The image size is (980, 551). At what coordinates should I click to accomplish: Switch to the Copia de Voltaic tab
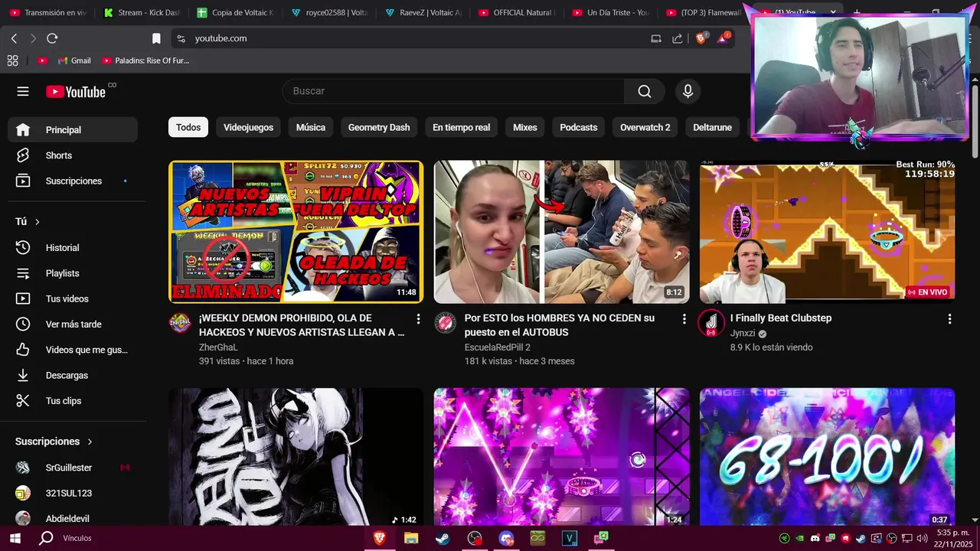click(x=234, y=12)
